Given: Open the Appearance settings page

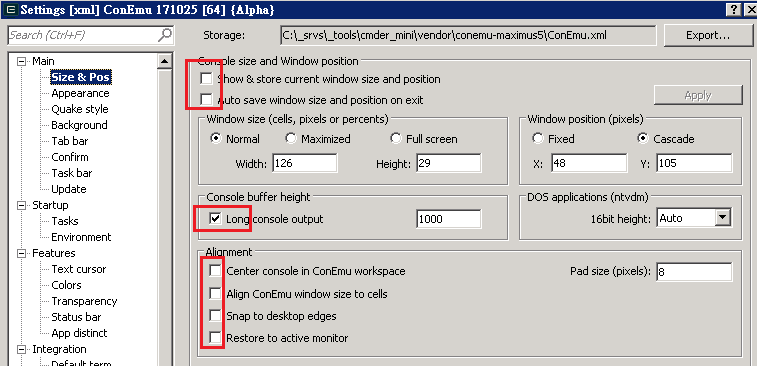Looking at the screenshot, I should (80, 93).
